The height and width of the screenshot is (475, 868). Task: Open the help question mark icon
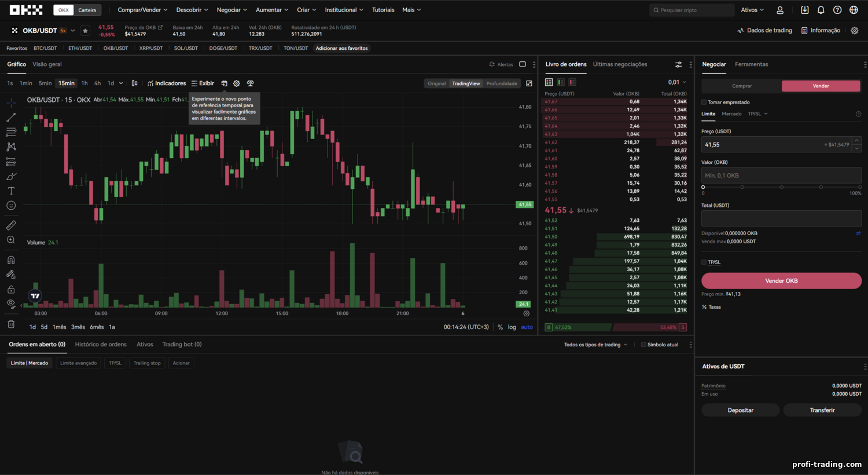837,10
